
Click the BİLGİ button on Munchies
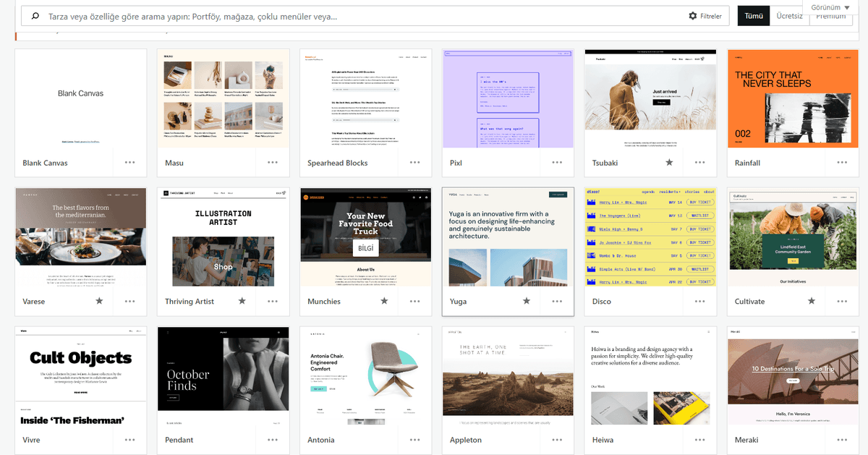(365, 248)
